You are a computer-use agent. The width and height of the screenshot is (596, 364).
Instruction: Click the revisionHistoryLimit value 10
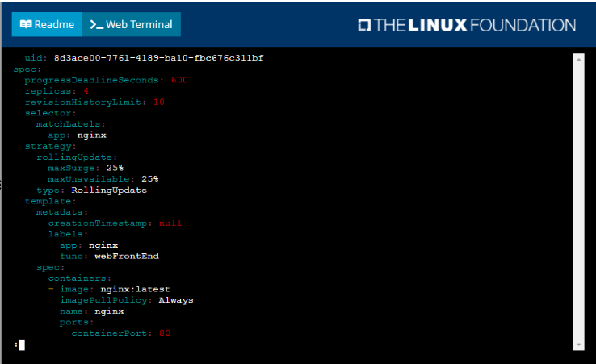[x=158, y=103]
